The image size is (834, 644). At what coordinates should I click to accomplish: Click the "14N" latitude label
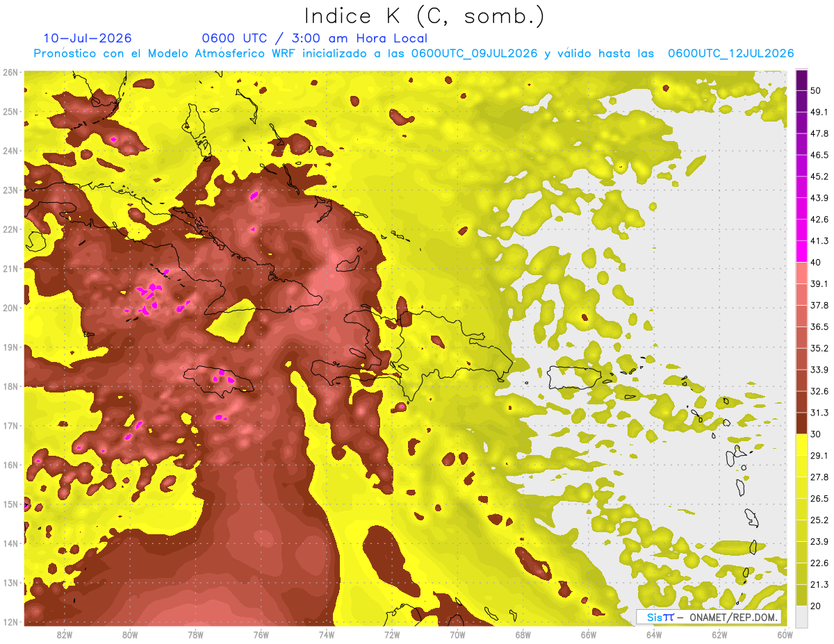(x=10, y=543)
